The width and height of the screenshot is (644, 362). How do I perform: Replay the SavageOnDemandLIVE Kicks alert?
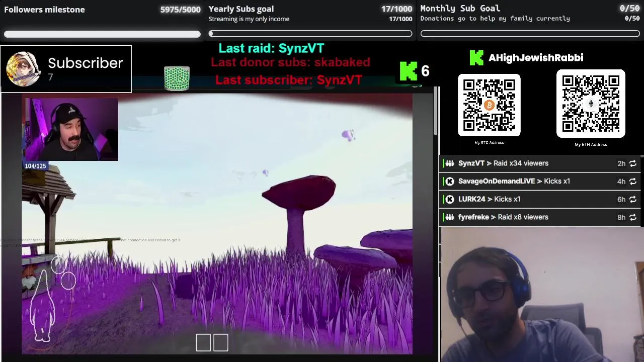[x=633, y=182]
